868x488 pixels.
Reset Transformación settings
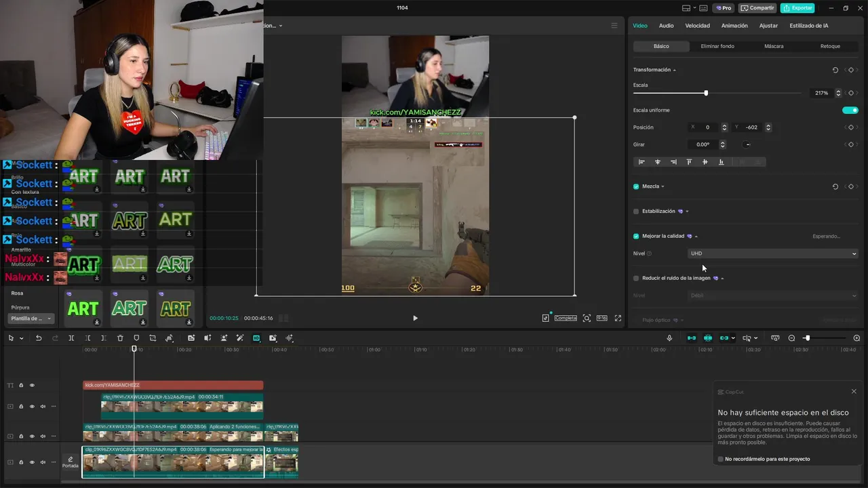tap(835, 70)
